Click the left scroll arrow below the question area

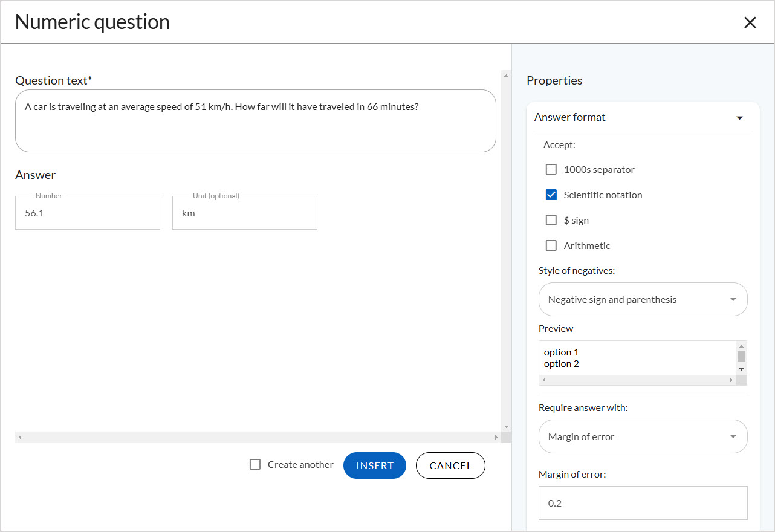click(x=19, y=436)
